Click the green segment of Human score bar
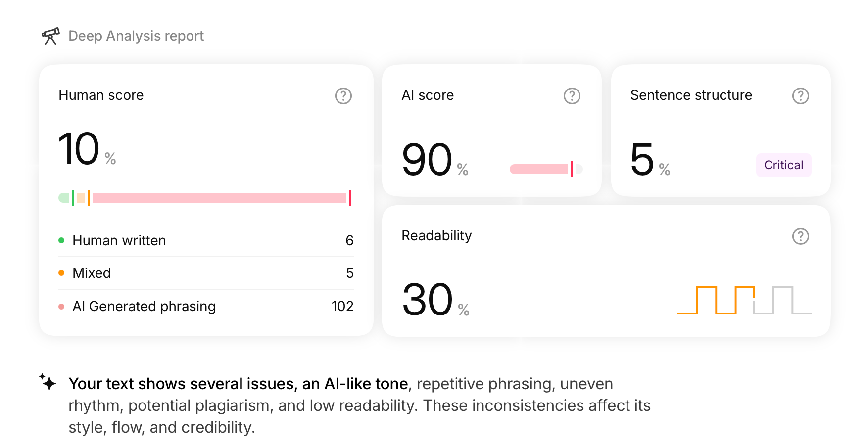Image resolution: width=868 pixels, height=448 pixels. pos(64,198)
